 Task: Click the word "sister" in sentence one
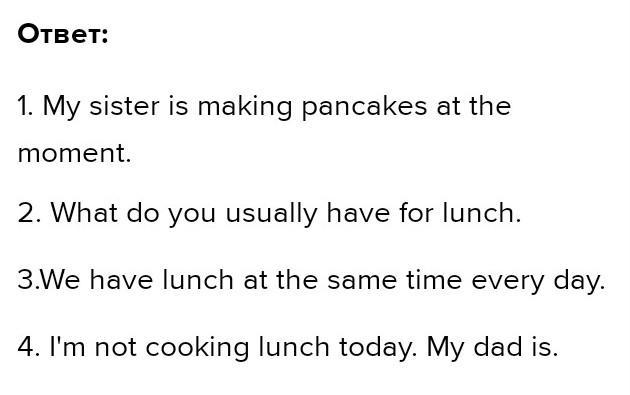(x=124, y=106)
